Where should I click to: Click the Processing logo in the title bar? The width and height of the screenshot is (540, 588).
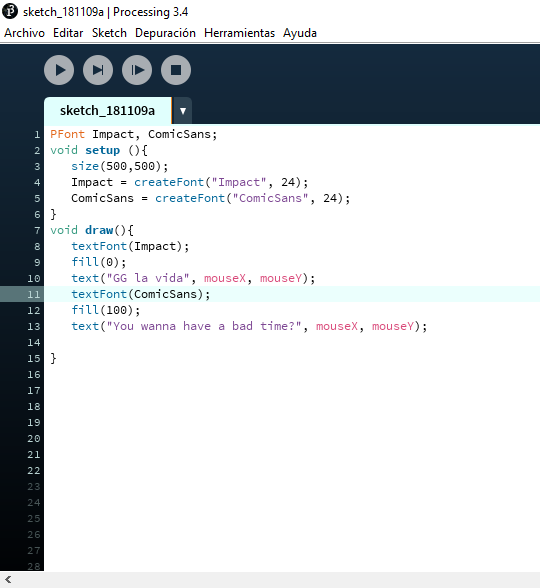[10, 11]
